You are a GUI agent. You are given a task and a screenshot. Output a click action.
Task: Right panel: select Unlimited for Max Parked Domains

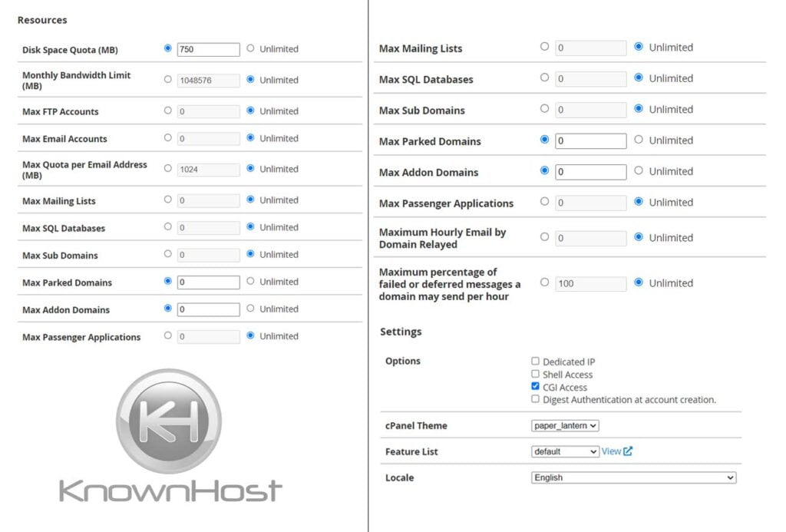click(x=639, y=140)
